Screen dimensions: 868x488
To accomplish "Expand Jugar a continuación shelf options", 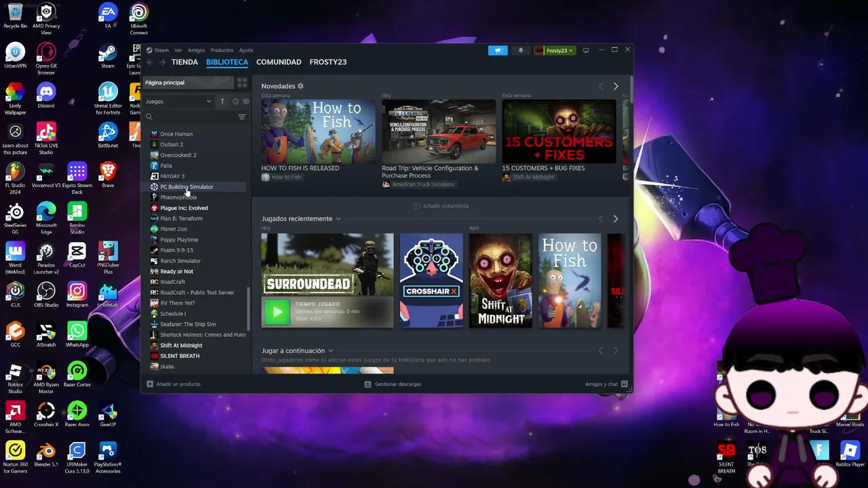I will click(330, 351).
